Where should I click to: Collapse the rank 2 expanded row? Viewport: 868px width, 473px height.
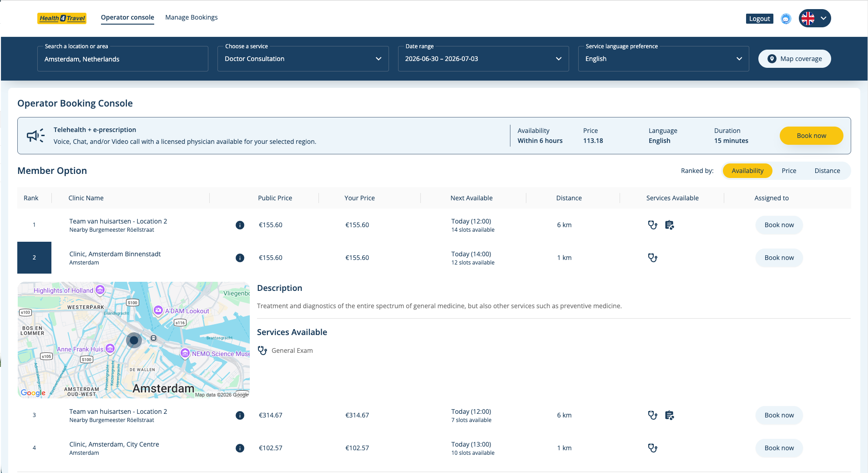34,258
